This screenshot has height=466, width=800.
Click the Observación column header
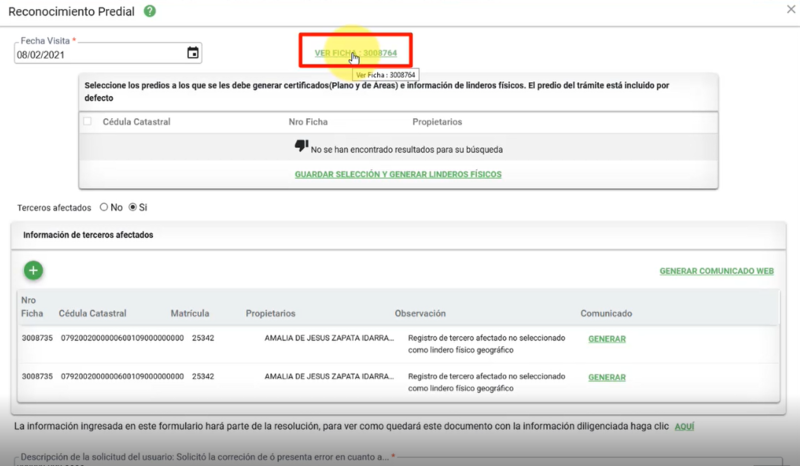tap(420, 313)
